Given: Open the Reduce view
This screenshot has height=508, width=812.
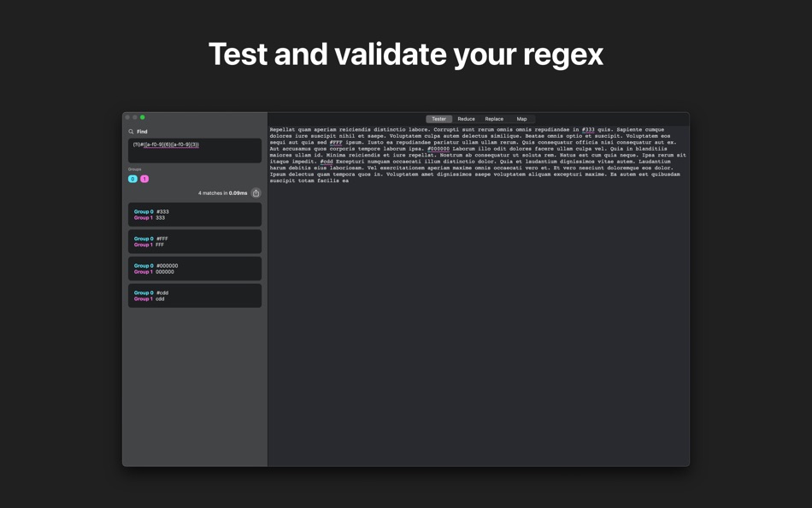Looking at the screenshot, I should [x=466, y=119].
